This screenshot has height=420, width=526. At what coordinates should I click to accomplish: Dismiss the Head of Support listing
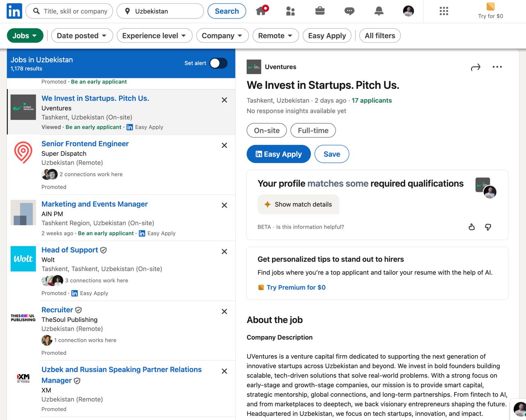pos(224,252)
